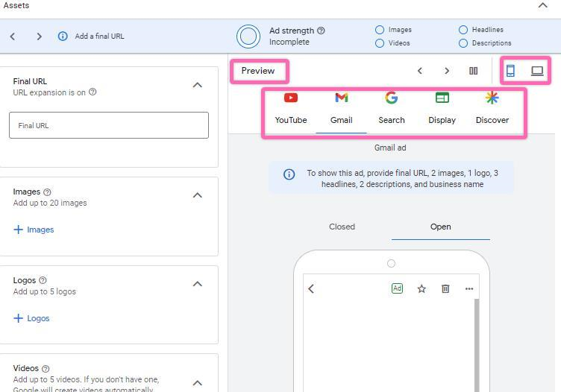Screen dimensions: 561x392
Task: Click the add Images link
Action: click(x=34, y=230)
